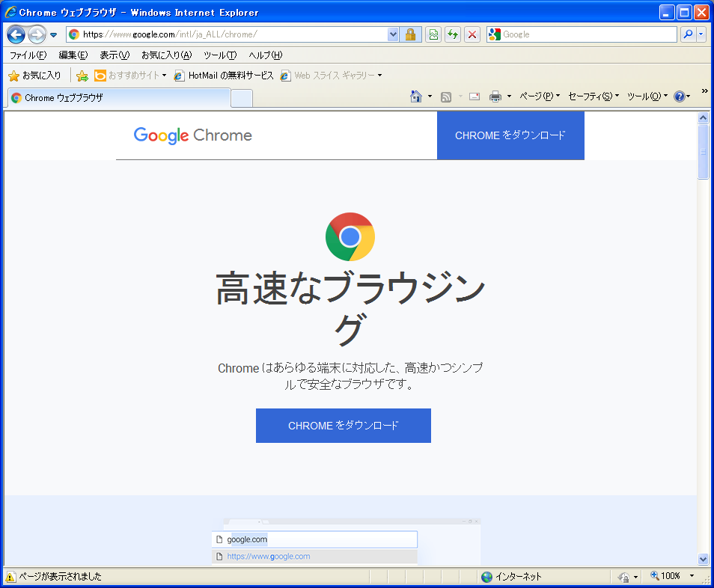Select the Chrome ウェブブラウザ tab
The image size is (714, 588).
coord(118,98)
